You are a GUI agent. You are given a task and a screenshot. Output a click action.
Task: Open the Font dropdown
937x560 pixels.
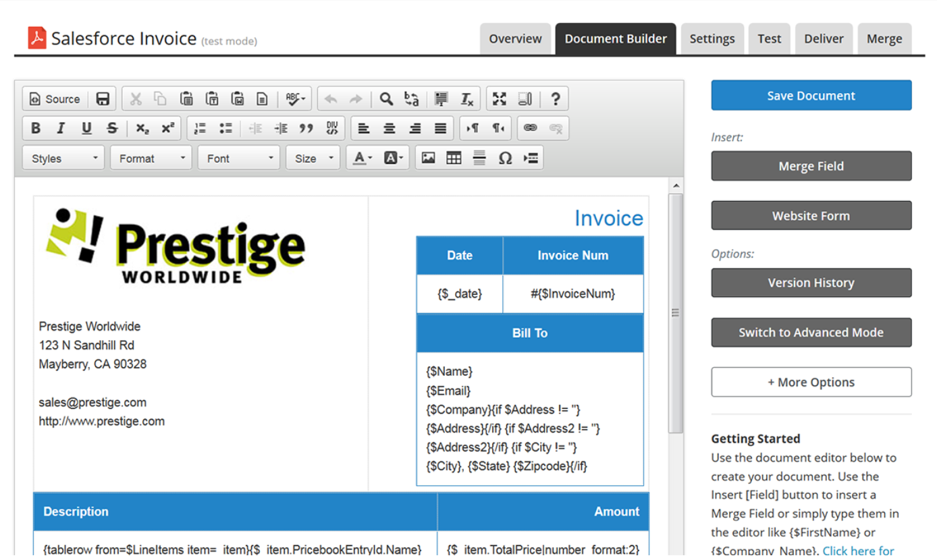click(239, 158)
